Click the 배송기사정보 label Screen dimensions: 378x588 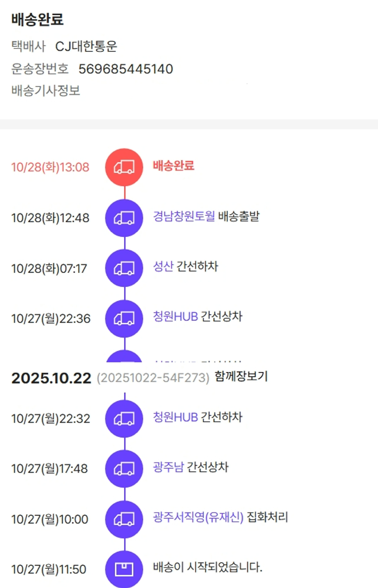point(45,91)
